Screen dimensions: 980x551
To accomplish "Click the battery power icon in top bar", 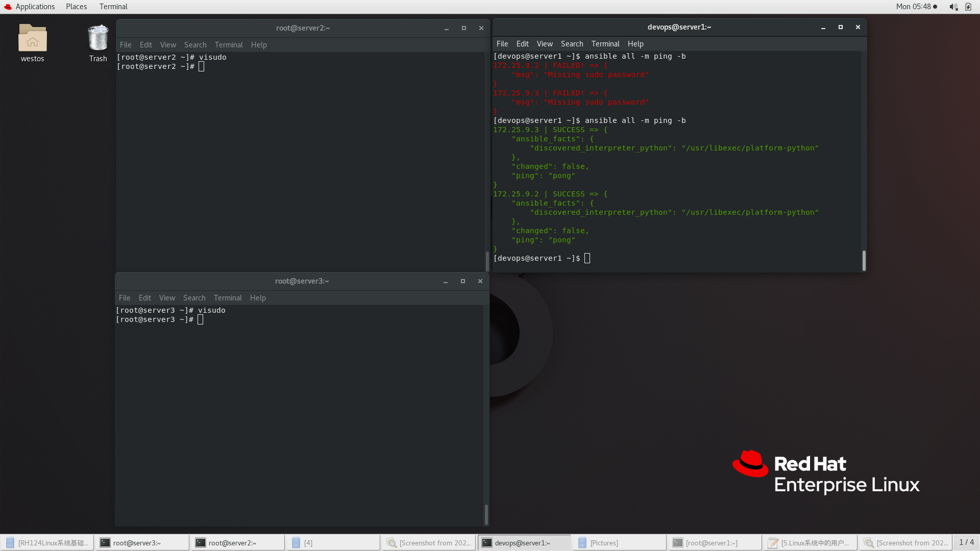I will coord(968,7).
